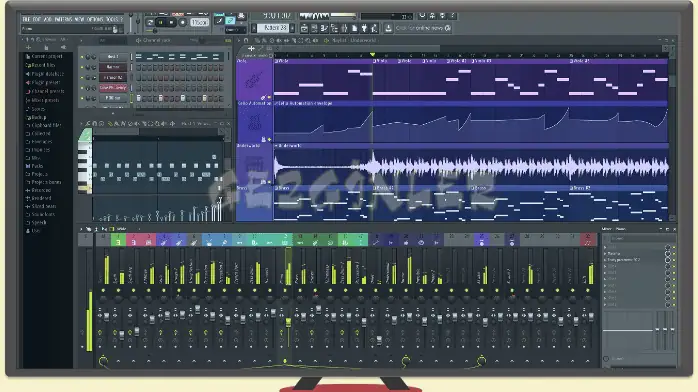Select the yellow pencil tool in piano roll
This screenshot has width=698, height=392.
110,123
